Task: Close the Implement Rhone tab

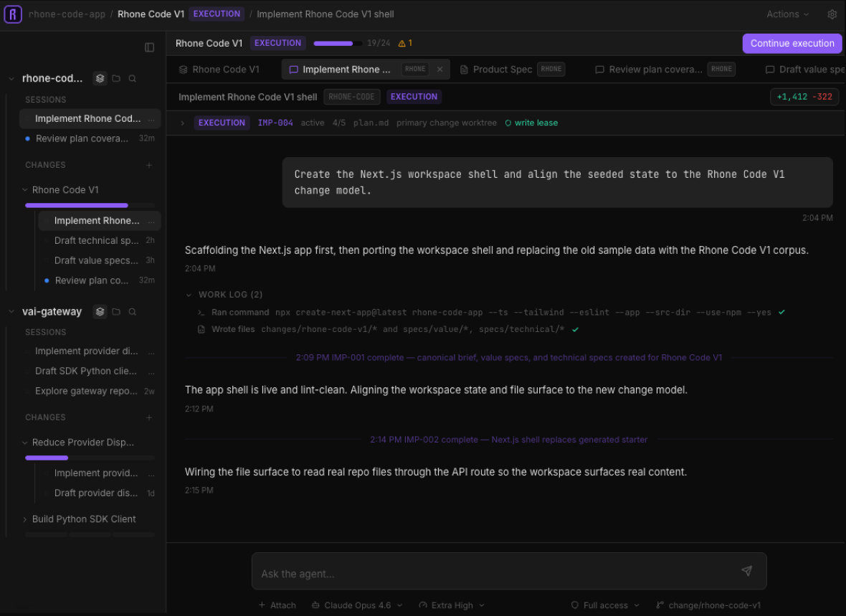Action: [439, 70]
